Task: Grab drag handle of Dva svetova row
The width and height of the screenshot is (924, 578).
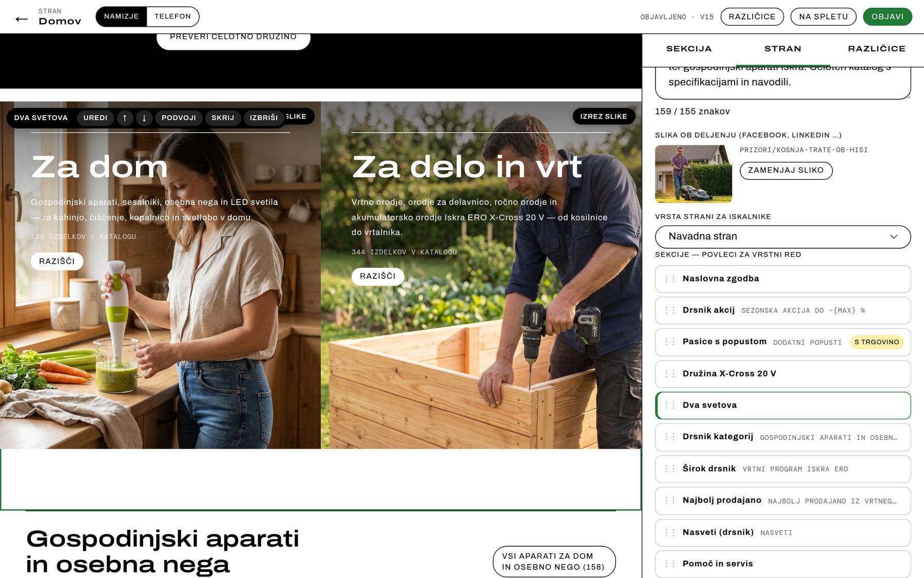Action: click(670, 405)
